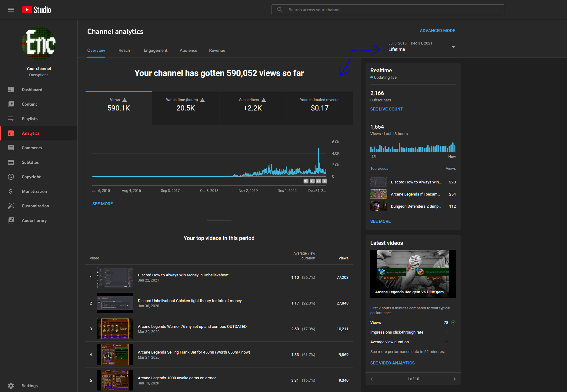Click the YouTube Studio logo
This screenshot has height=392, width=567.
click(x=36, y=10)
